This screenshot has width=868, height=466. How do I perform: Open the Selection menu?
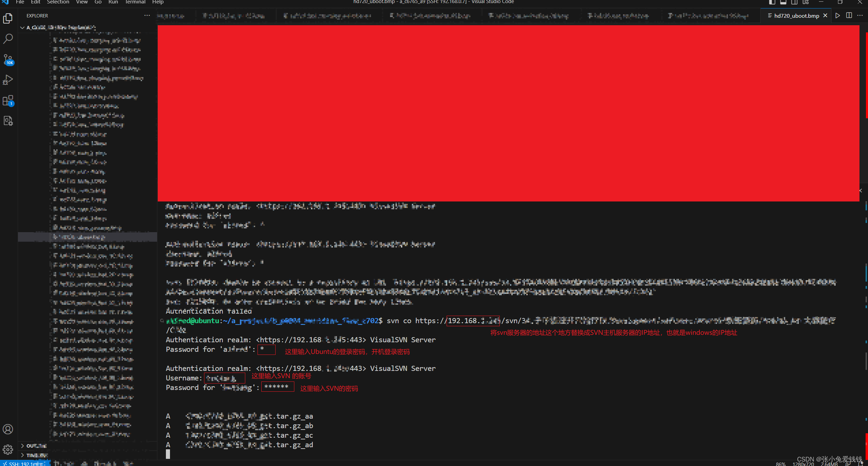(58, 2)
